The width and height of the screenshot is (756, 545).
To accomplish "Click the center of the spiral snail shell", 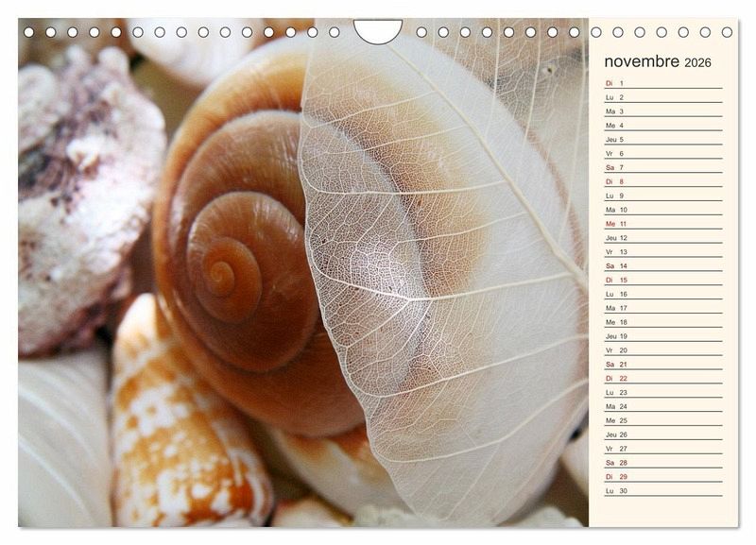I will (222, 276).
